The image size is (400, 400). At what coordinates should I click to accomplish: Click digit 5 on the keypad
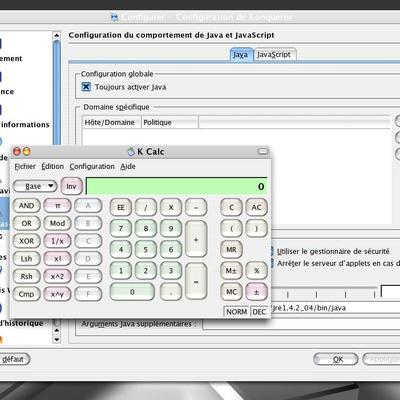(146, 249)
